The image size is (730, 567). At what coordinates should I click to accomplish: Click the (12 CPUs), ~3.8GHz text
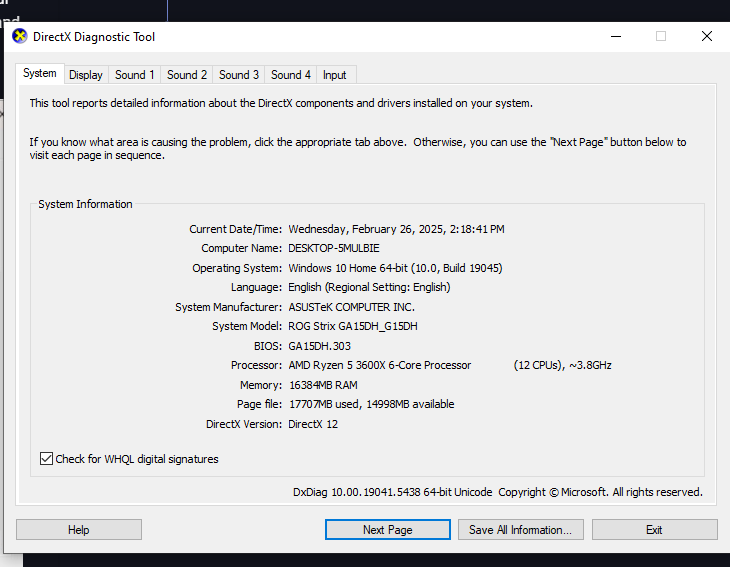pos(562,365)
